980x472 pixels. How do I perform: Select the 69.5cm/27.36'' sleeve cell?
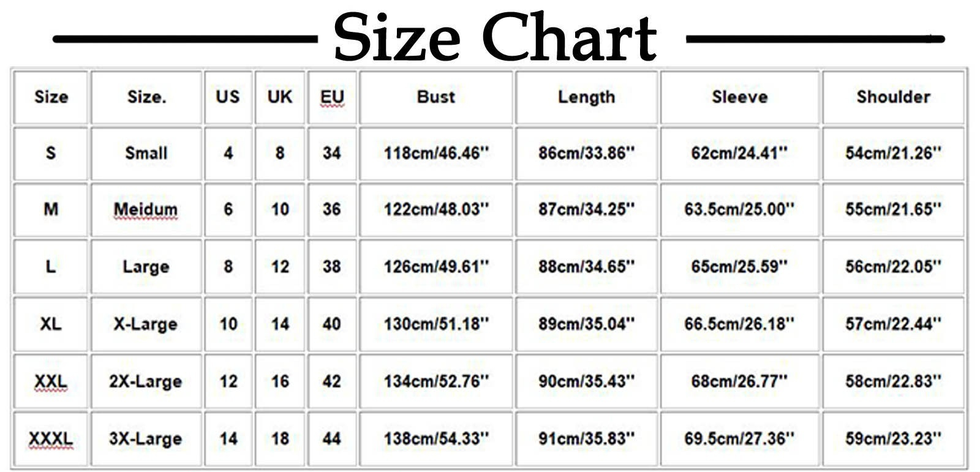739,438
